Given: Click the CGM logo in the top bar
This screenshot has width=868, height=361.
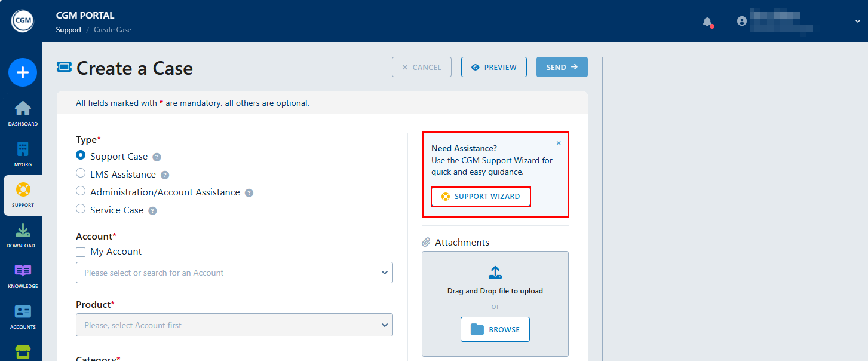Looking at the screenshot, I should point(22,20).
